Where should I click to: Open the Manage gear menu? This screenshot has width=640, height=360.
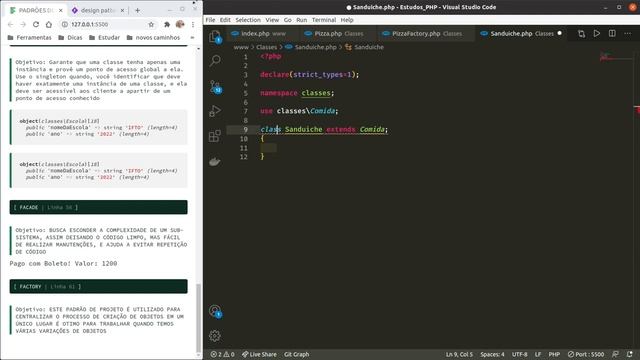point(215,336)
